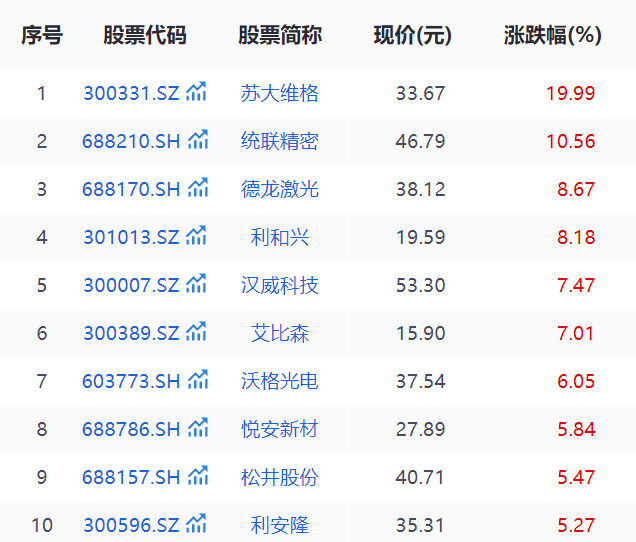Open stock name link 苏大维格

pos(280,94)
